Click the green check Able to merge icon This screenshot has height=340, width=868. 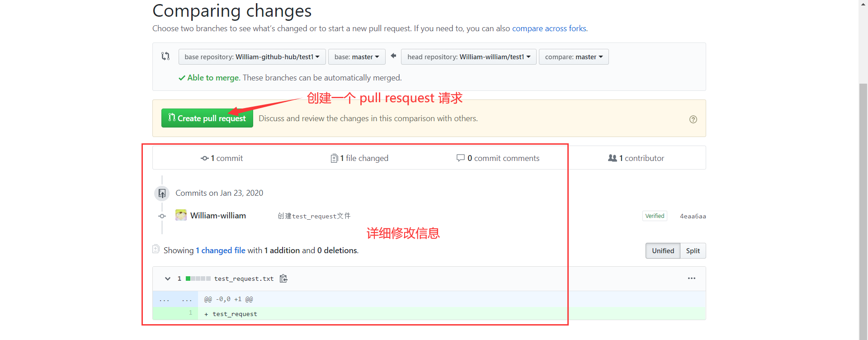coord(182,78)
